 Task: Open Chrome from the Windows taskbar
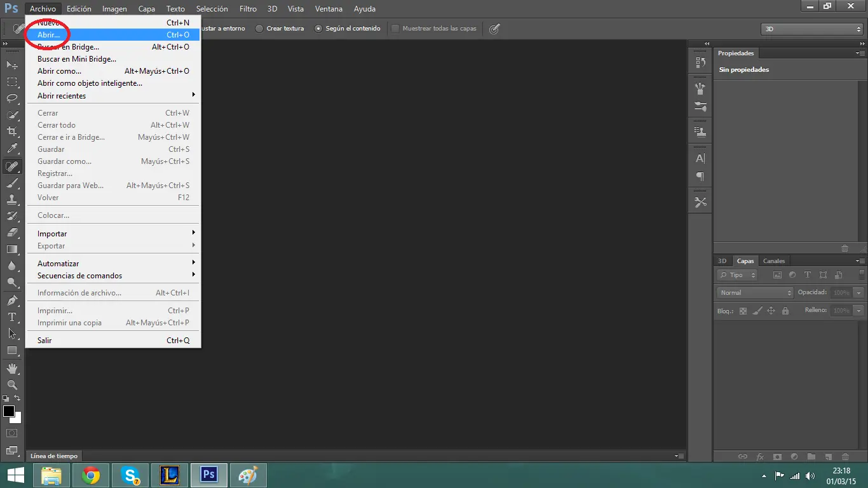(x=91, y=475)
